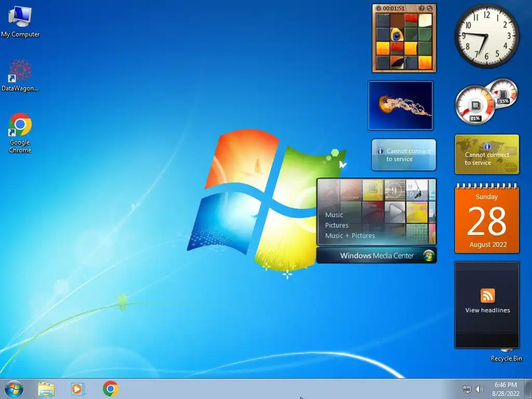Click the orange RSS feed icon
This screenshot has height=399, width=532.
click(487, 296)
